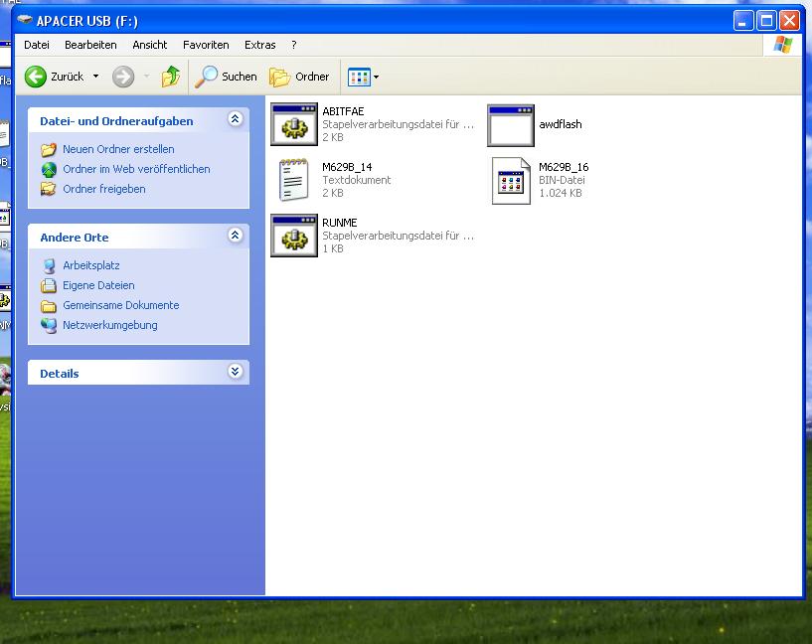Open the Bearbeiten menu
812x644 pixels.
pyautogui.click(x=90, y=45)
